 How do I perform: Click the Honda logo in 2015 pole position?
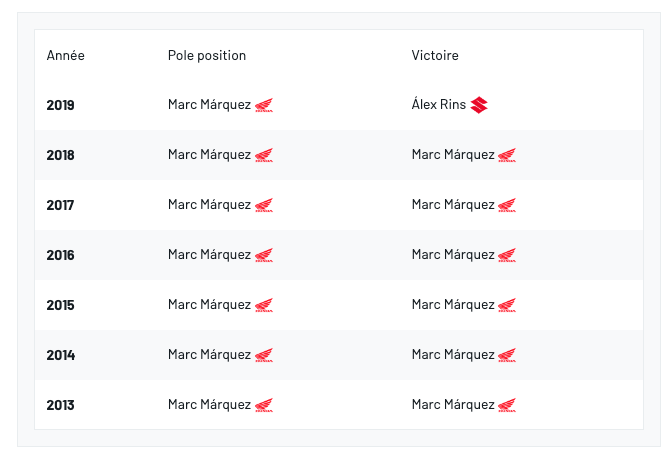click(x=264, y=305)
